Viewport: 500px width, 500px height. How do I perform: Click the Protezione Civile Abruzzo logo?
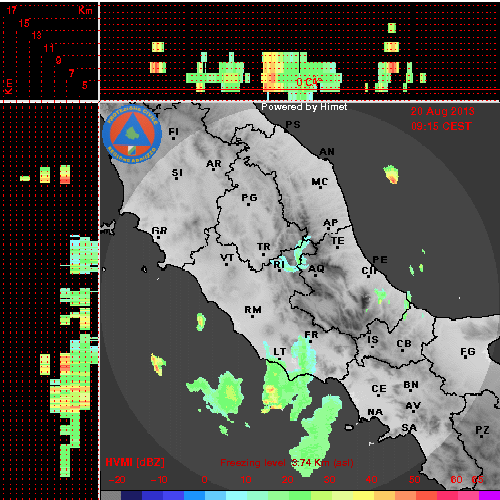132,135
